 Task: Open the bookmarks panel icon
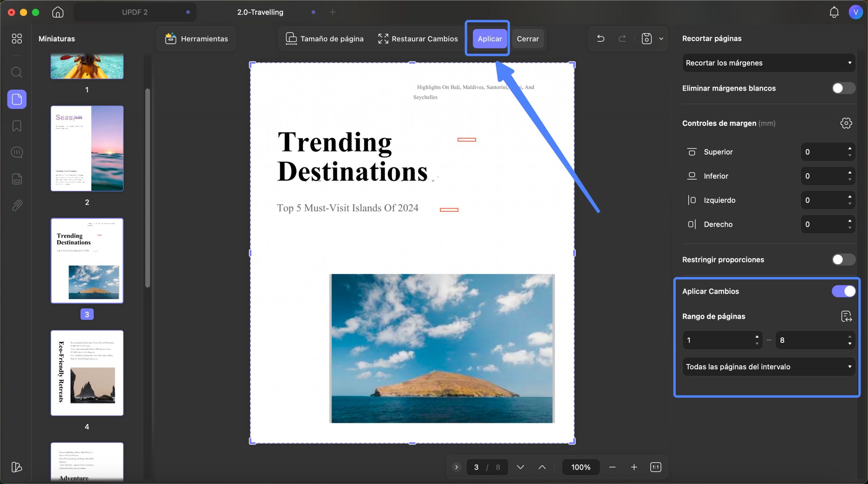[x=17, y=126]
